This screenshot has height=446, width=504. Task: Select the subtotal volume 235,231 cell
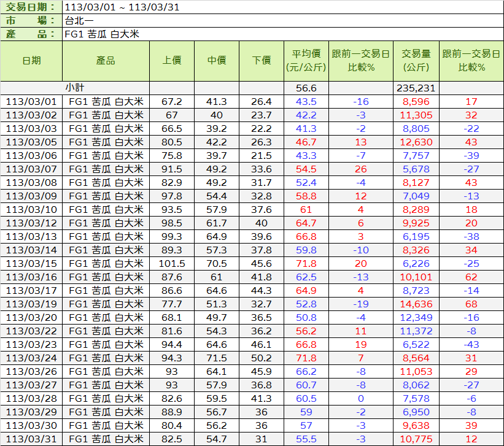(x=417, y=88)
